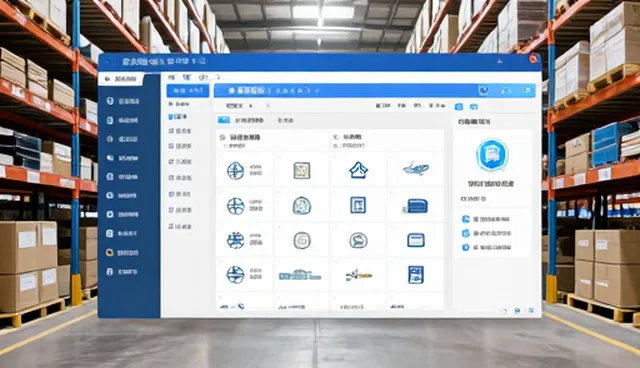
Task: Open the orange and blue arrows logo tile
Action: click(x=358, y=275)
